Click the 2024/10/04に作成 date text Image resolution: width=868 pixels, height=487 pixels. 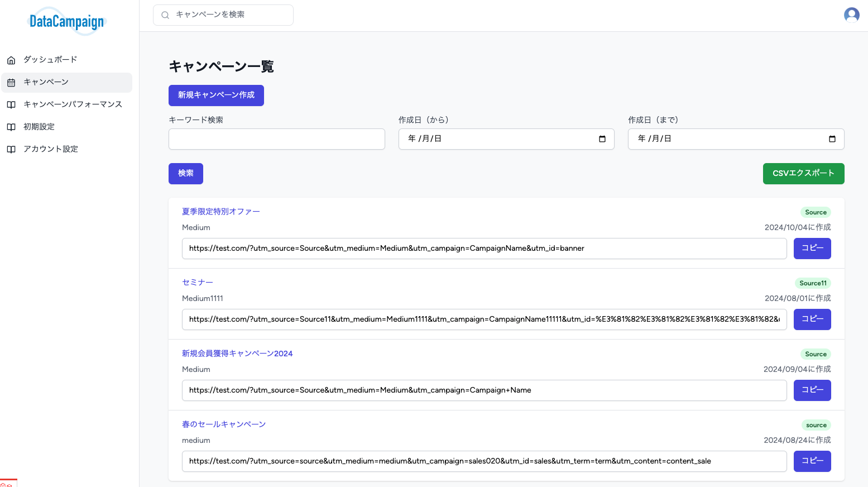[x=798, y=227]
